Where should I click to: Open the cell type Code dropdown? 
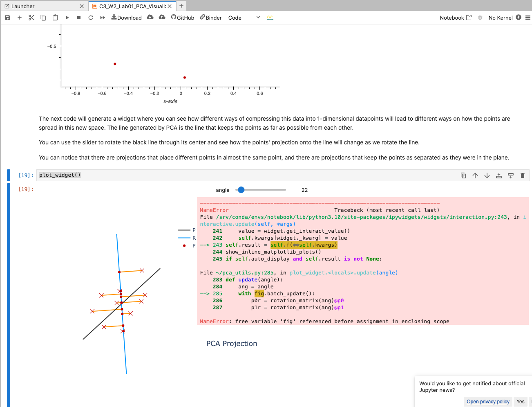click(x=244, y=18)
